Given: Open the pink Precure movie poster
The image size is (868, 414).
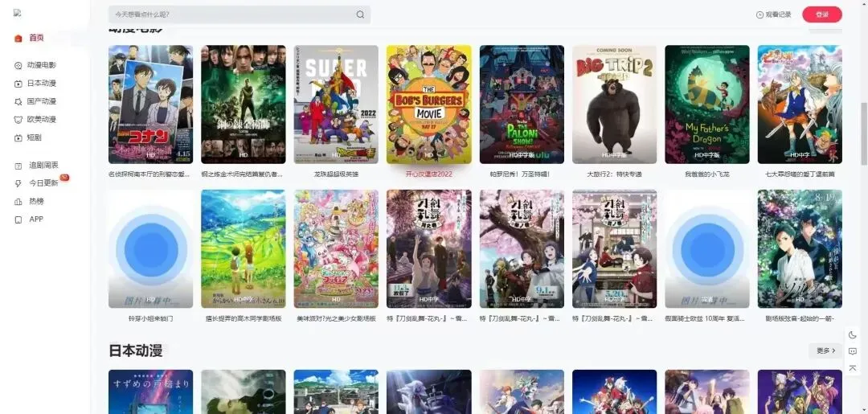Looking at the screenshot, I should pos(336,249).
